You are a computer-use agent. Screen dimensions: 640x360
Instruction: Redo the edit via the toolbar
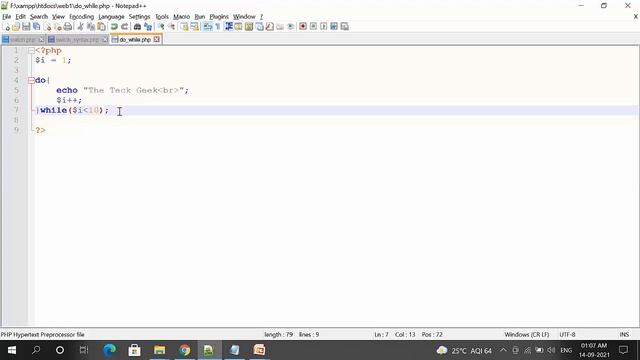click(124, 27)
